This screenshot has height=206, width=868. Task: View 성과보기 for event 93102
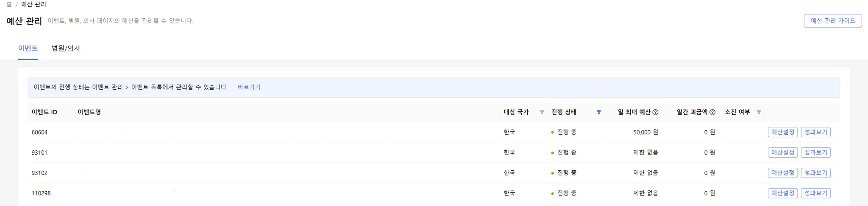tap(815, 173)
